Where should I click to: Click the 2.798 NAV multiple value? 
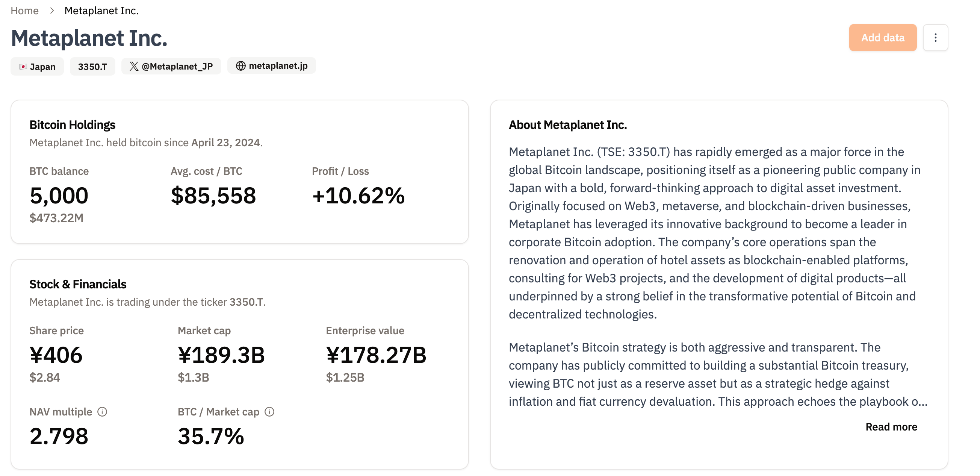59,436
